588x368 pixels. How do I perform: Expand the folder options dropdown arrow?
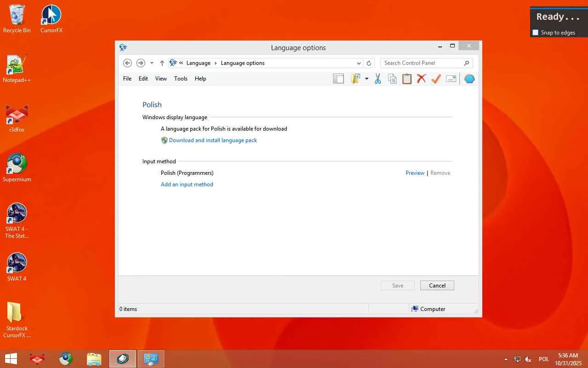(367, 79)
